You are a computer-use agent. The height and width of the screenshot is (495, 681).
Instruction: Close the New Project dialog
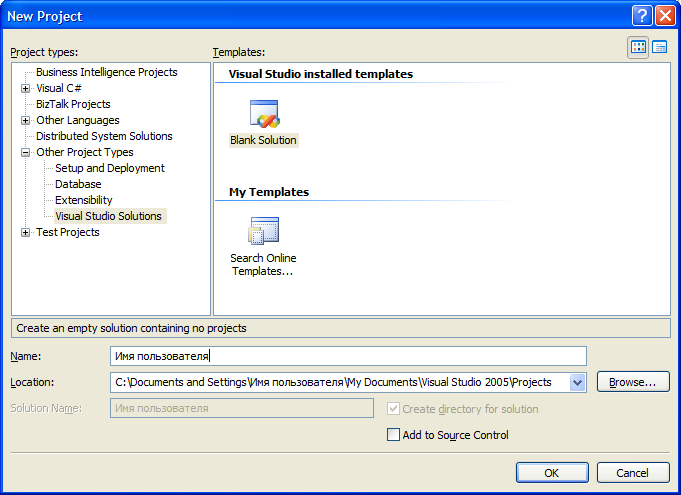coord(665,16)
